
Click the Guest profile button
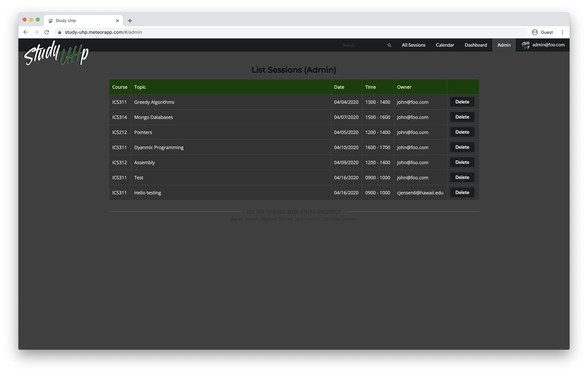543,32
